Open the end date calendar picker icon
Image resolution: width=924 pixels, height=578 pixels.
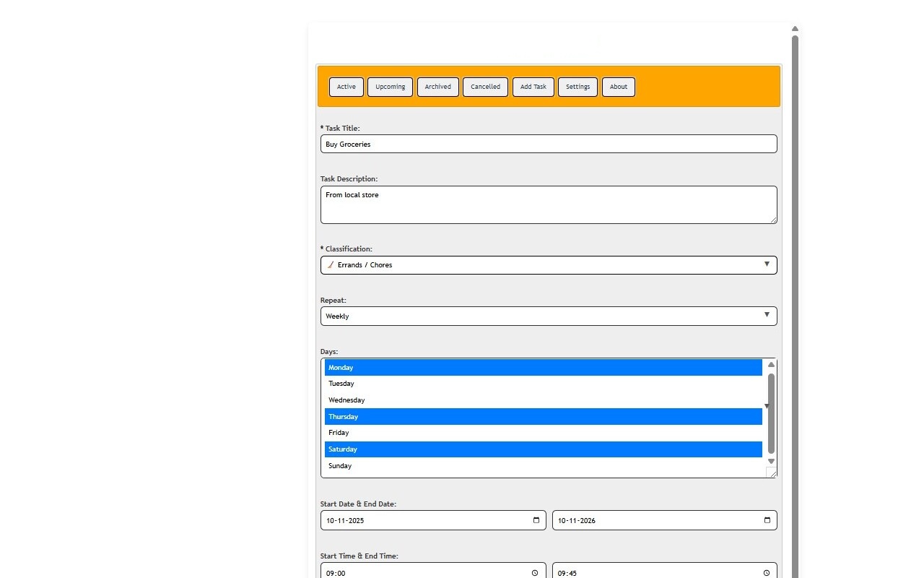pyautogui.click(x=767, y=520)
